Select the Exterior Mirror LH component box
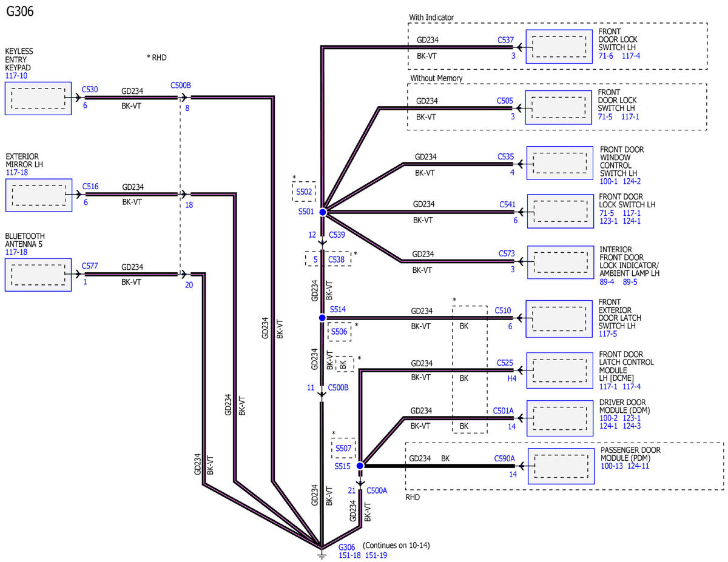728x562 pixels. [x=38, y=195]
